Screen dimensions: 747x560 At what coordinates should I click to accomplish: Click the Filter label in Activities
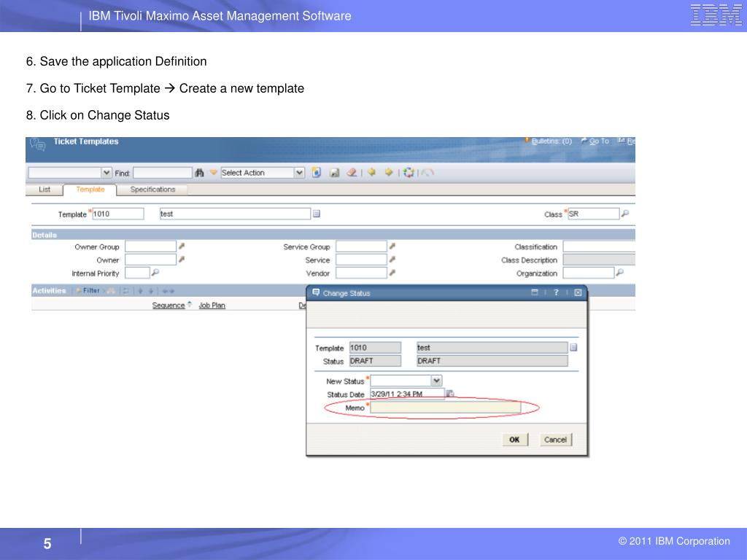[91, 290]
